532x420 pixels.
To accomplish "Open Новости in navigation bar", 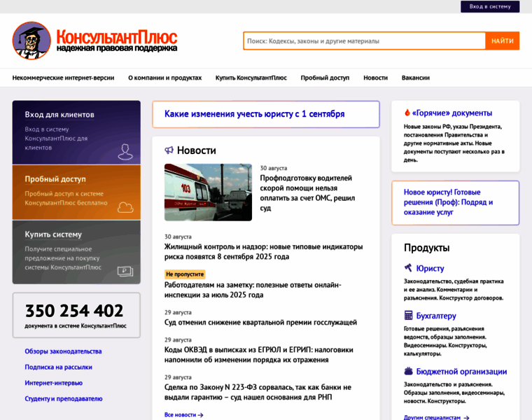I will 376,78.
